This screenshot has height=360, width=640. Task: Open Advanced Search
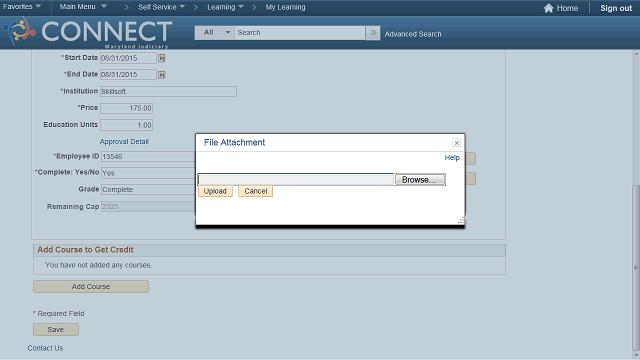pos(413,34)
